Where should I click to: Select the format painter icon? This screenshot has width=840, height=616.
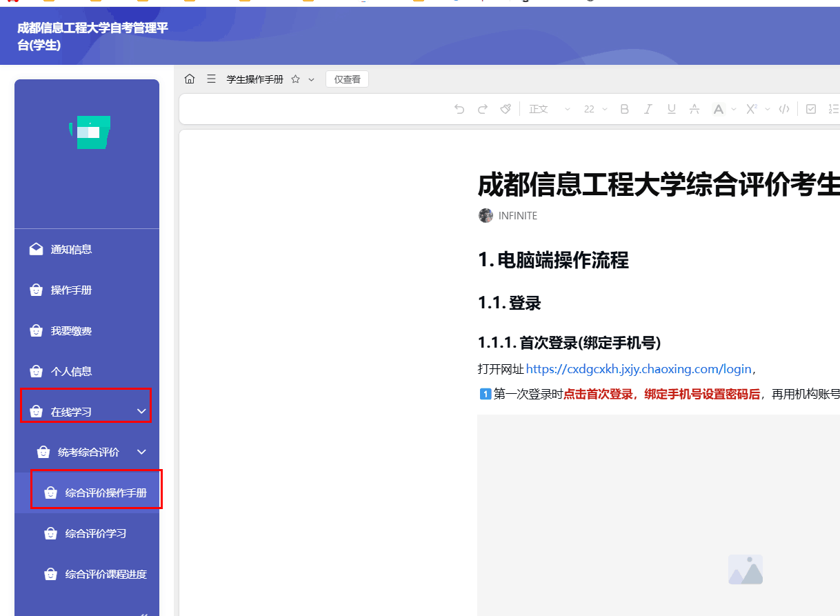(506, 109)
